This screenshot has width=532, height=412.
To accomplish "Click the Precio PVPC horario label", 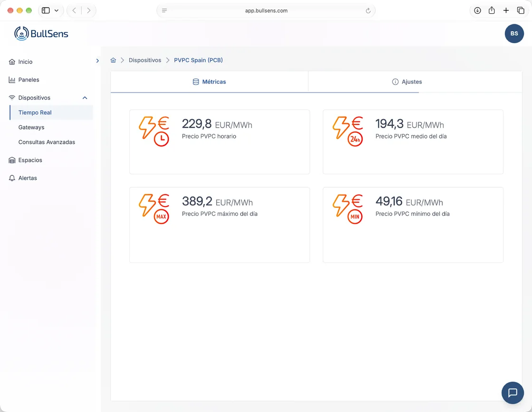I will click(209, 136).
